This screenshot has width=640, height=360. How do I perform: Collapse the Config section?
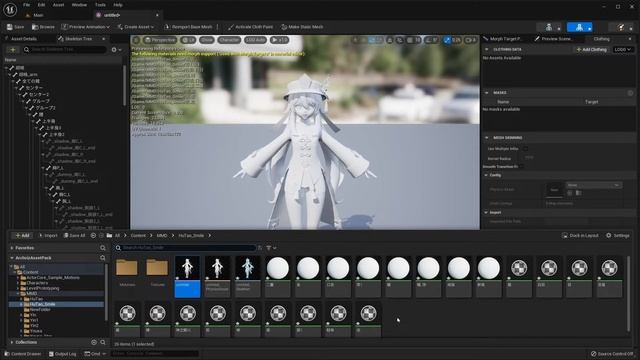pos(486,175)
